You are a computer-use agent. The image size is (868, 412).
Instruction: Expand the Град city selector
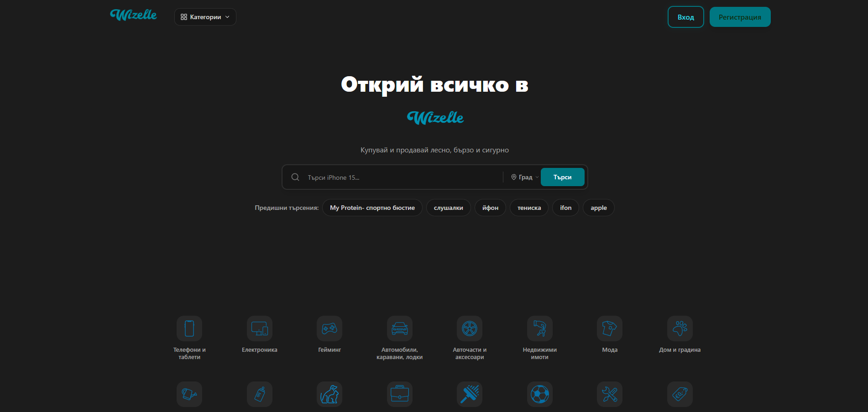point(525,177)
